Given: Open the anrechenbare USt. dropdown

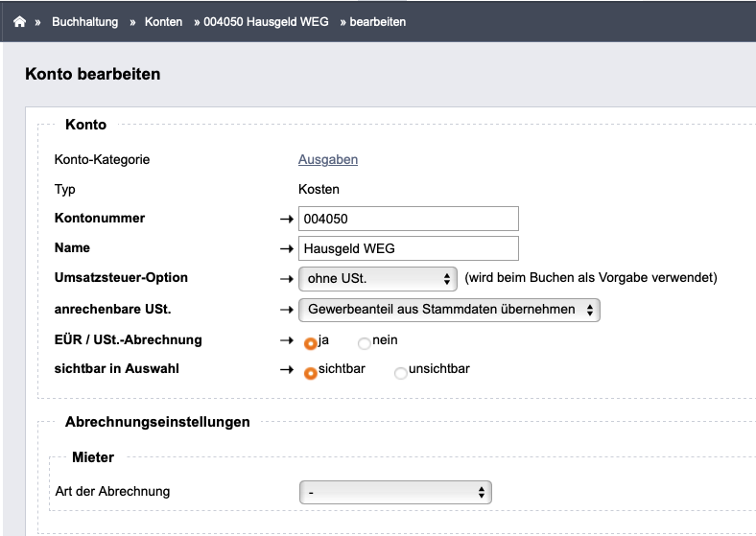Looking at the screenshot, I should pos(449,310).
